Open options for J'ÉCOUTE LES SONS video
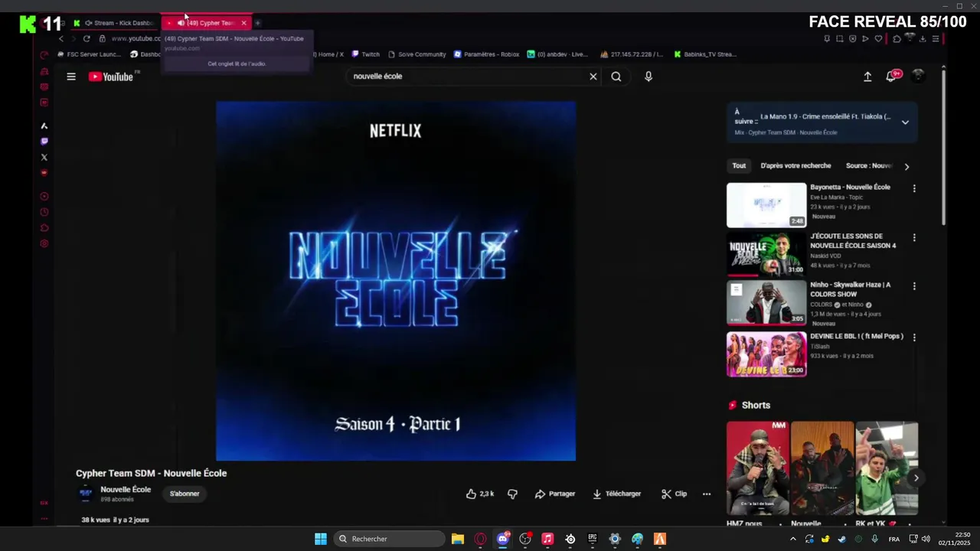Image resolution: width=980 pixels, height=551 pixels. (914, 238)
